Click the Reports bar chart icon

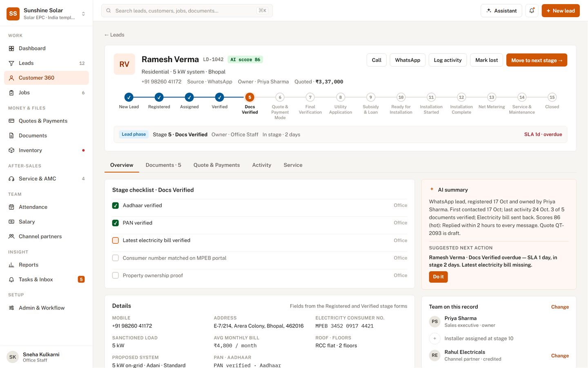tap(11, 265)
